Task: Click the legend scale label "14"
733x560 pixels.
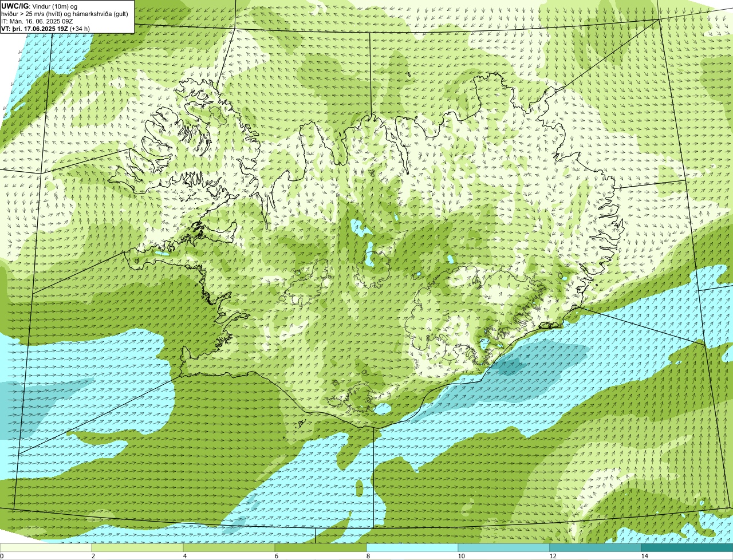Action: (x=644, y=556)
